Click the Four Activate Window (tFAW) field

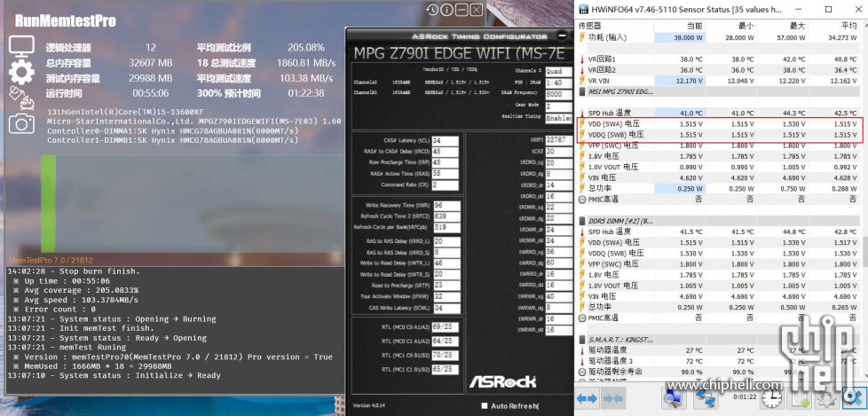tap(446, 296)
